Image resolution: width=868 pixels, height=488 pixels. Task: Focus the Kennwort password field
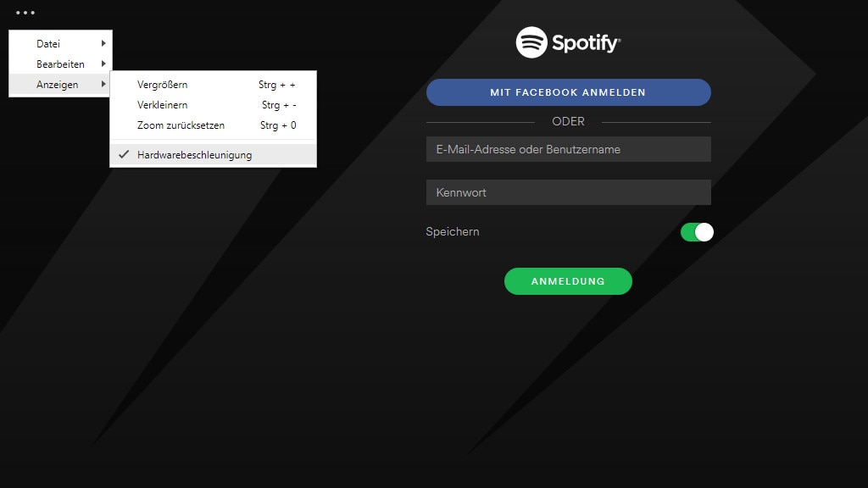[569, 192]
